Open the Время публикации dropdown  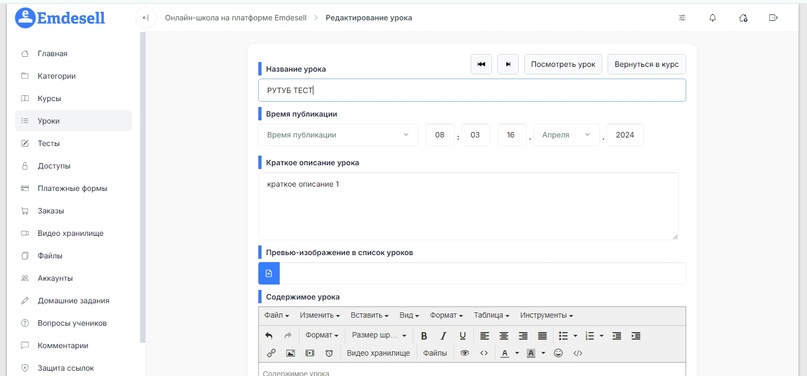point(338,135)
